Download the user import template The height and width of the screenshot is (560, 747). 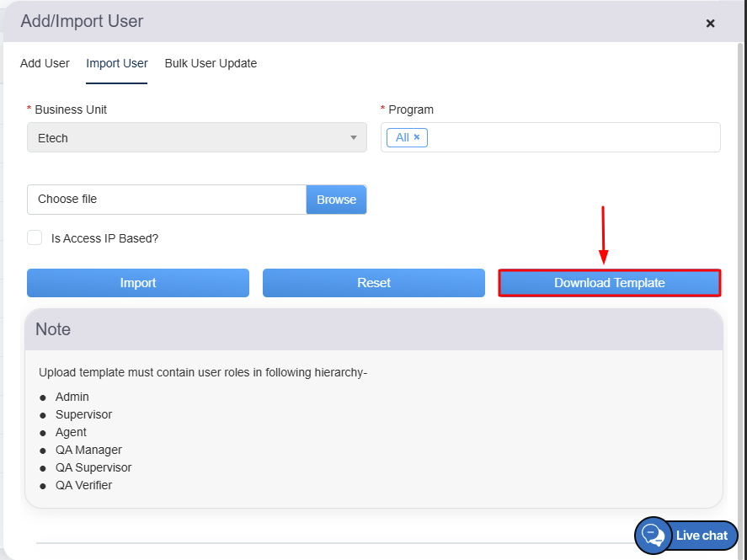click(x=609, y=283)
